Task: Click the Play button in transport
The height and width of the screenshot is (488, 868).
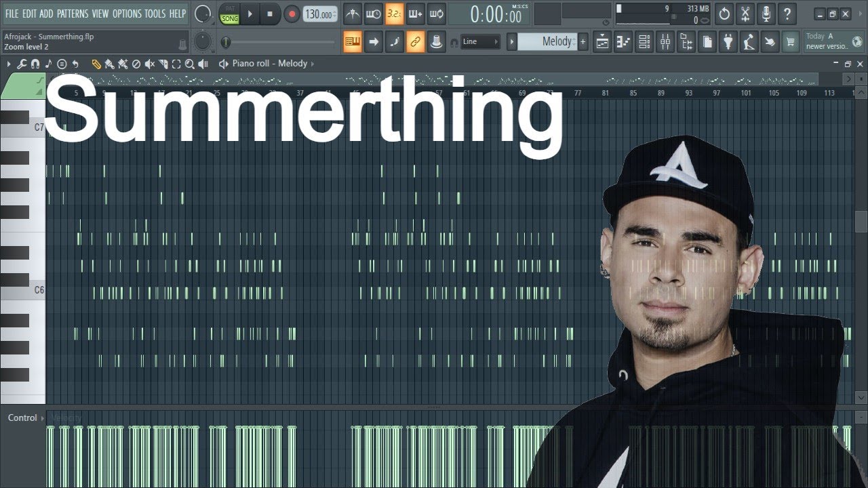Action: click(250, 14)
